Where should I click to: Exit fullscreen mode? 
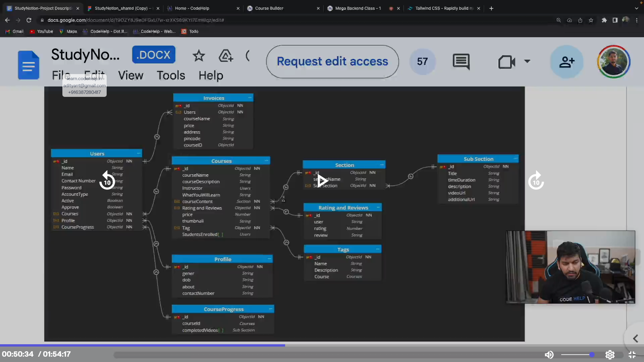pyautogui.click(x=632, y=355)
